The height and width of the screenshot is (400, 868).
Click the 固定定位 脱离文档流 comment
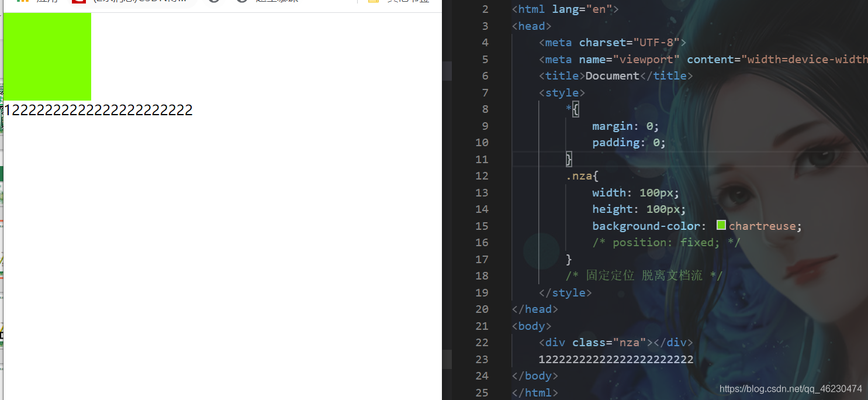pyautogui.click(x=644, y=275)
